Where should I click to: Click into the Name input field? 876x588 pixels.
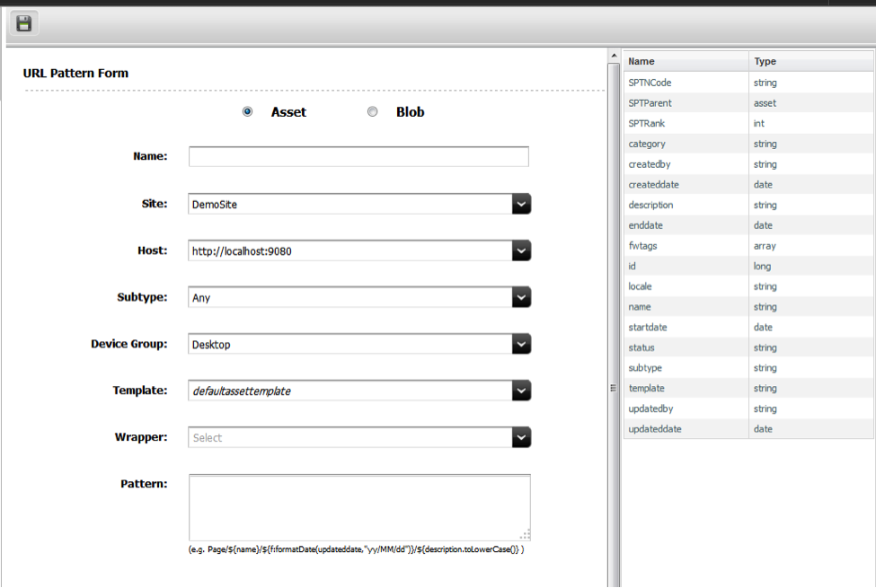358,156
